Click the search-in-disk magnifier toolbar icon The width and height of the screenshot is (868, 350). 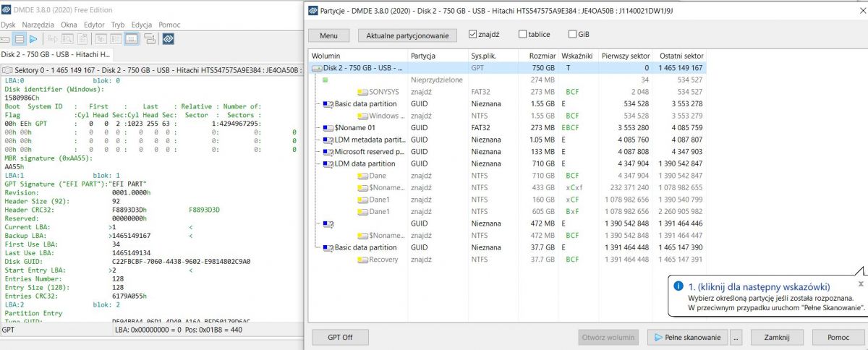click(67, 39)
